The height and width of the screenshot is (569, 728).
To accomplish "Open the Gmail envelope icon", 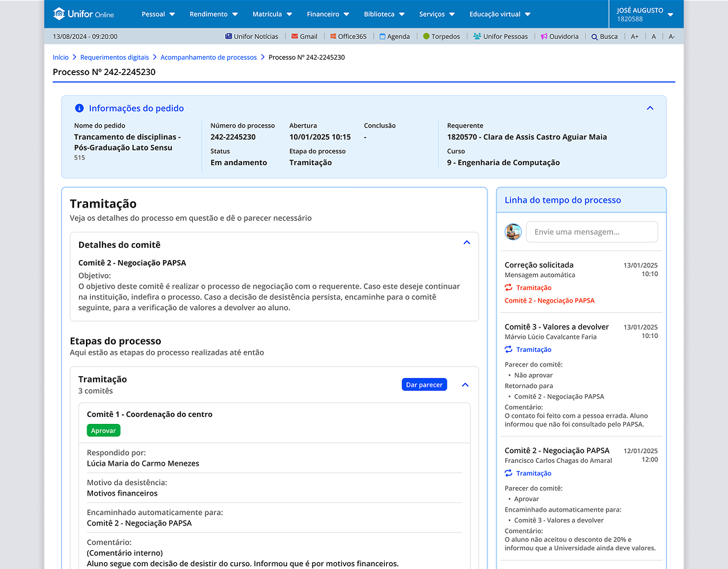I will (295, 36).
